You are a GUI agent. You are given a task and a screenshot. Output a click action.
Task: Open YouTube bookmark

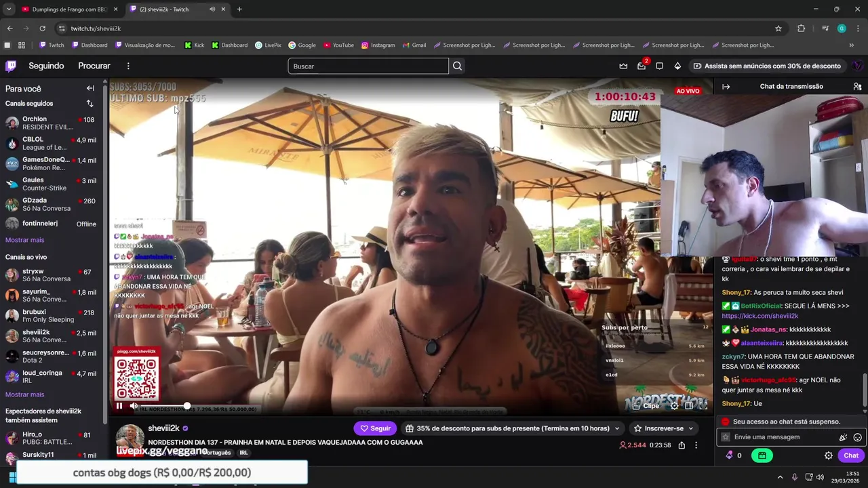pos(338,45)
